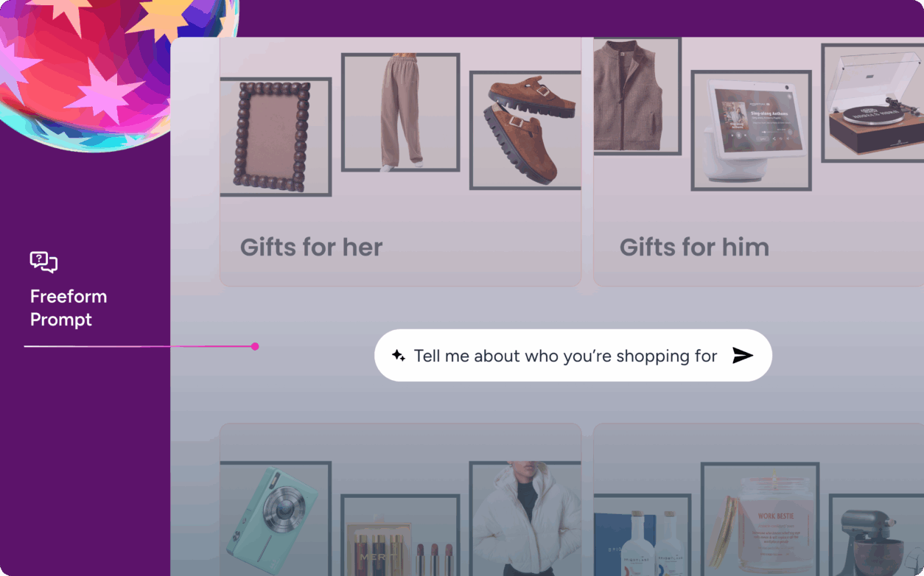Open the Gifts for her card
This screenshot has width=924, height=576.
pos(401,162)
